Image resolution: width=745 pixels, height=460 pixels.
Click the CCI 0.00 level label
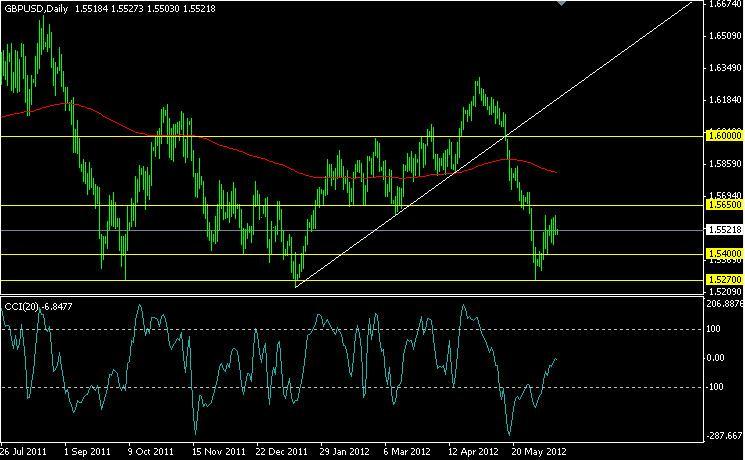(x=716, y=358)
